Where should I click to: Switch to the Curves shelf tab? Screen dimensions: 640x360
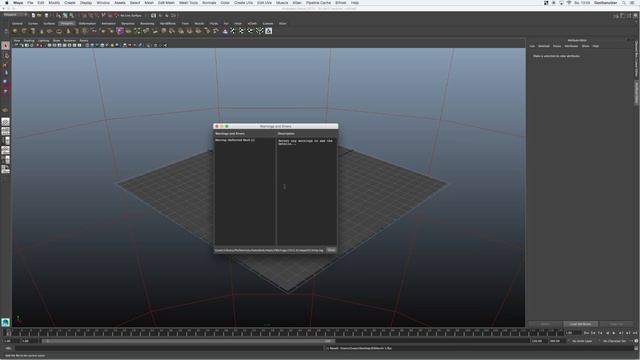coord(33,24)
